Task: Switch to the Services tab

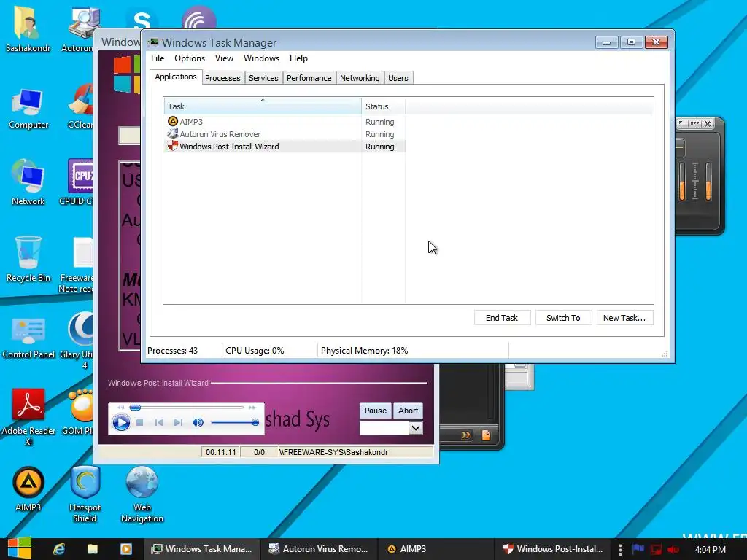Action: (263, 77)
